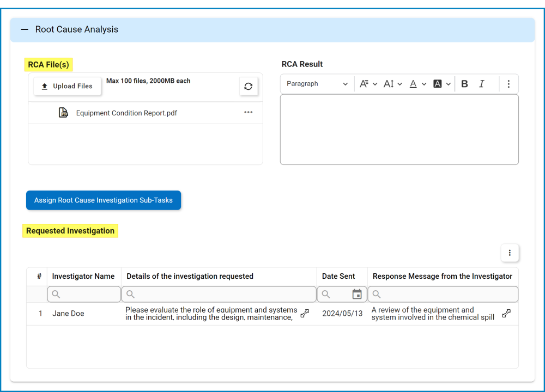Open the font color picker
The height and width of the screenshot is (392, 545).
click(x=417, y=84)
